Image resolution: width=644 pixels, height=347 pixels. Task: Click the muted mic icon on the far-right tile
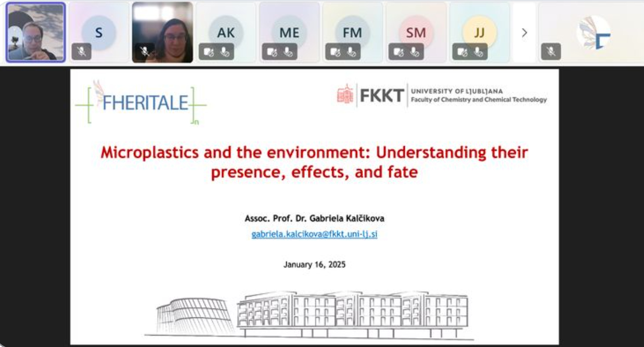point(551,52)
